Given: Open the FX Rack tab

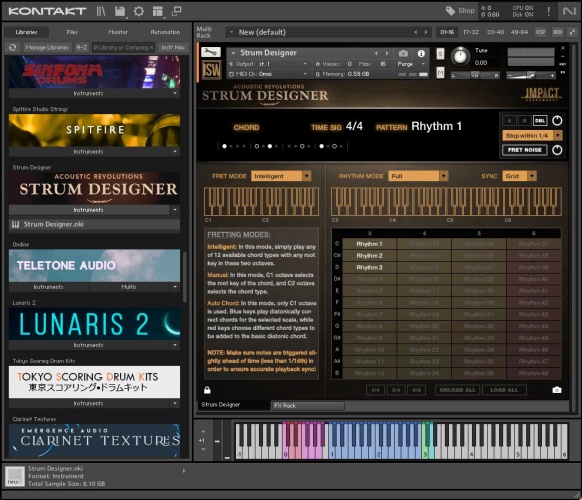Looking at the screenshot, I should point(308,406).
